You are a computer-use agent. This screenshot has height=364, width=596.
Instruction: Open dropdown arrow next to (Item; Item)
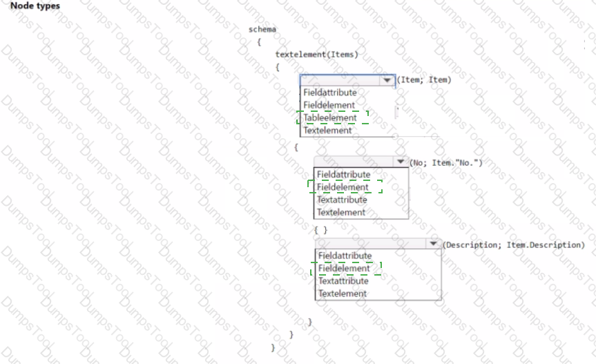pyautogui.click(x=387, y=80)
